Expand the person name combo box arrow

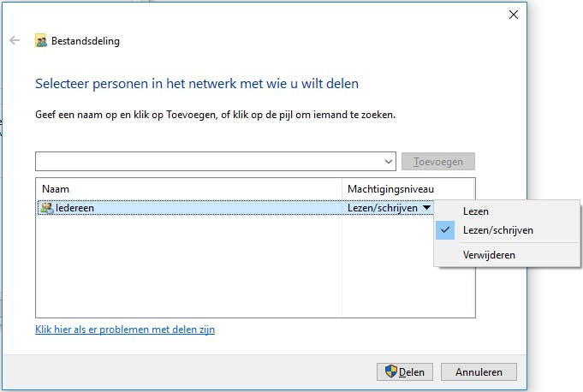tap(389, 162)
